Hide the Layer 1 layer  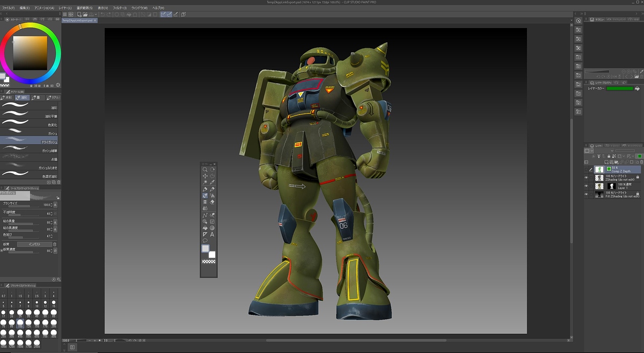(586, 186)
